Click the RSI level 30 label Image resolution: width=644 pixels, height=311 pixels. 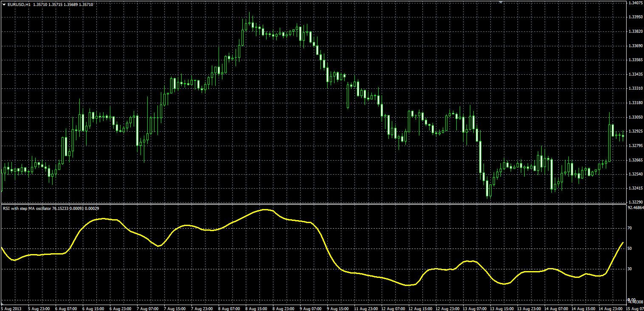(x=630, y=269)
